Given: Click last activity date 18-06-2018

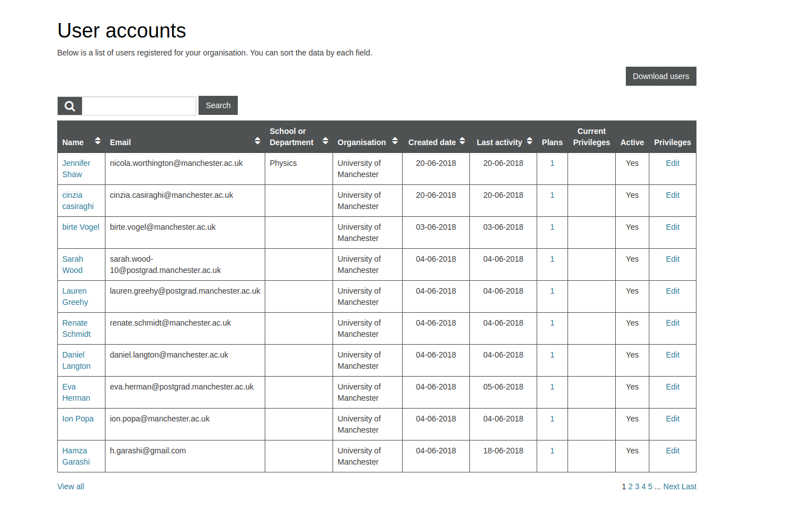Looking at the screenshot, I should click(x=503, y=451).
